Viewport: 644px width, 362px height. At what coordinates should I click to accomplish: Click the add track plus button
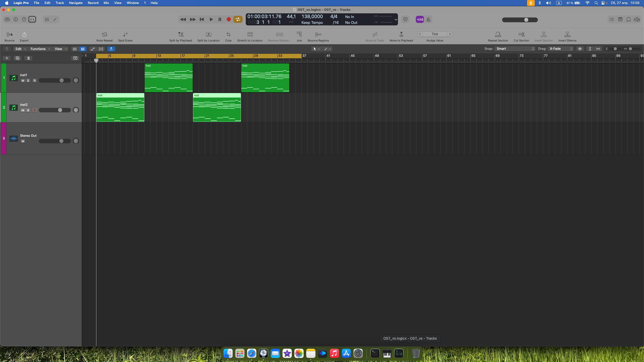coord(7,58)
